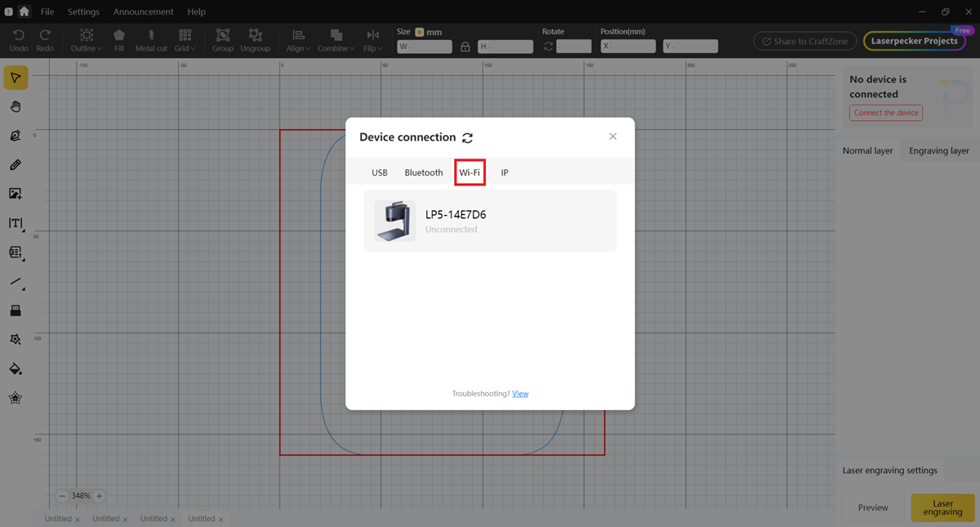Click the No device is connected message

[878, 87]
